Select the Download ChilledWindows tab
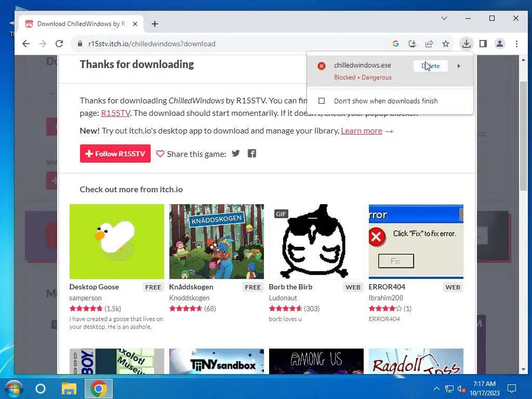This screenshot has height=399, width=532. tap(82, 24)
